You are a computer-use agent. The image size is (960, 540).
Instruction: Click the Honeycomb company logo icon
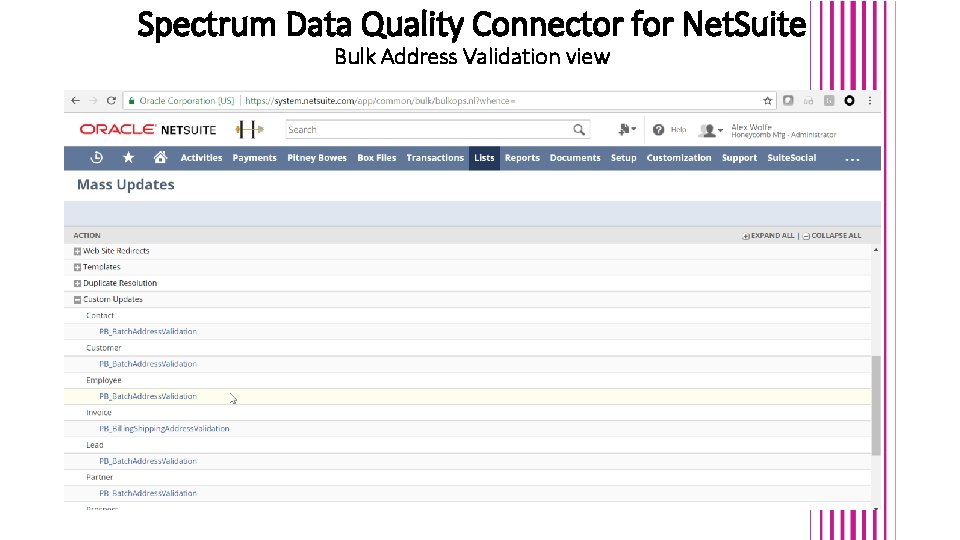(x=249, y=129)
